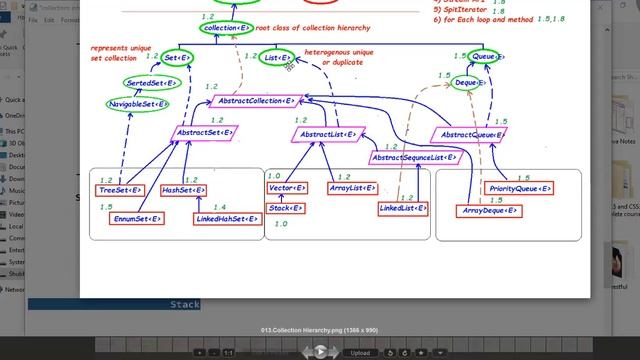
Task: Open Pictures folder in Explorer sidebar
Action: (x=12, y=202)
